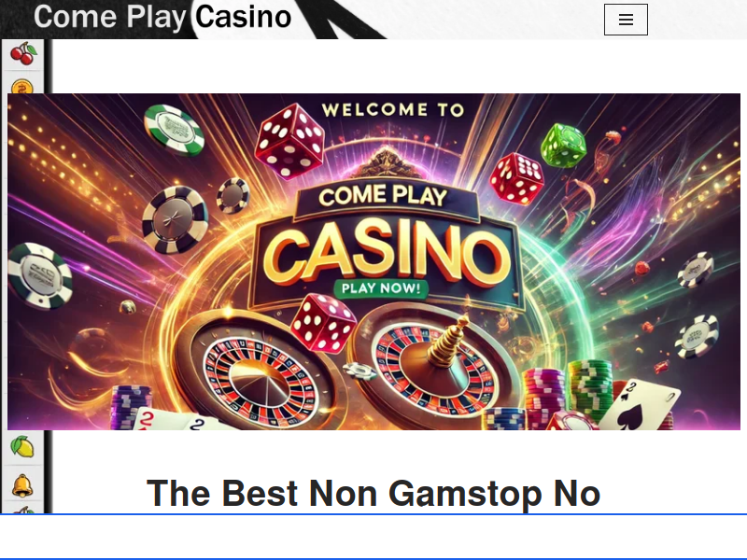Screen dimensions: 747x560
Task: Click the cherry slot icon in sidebar
Action: click(x=23, y=53)
